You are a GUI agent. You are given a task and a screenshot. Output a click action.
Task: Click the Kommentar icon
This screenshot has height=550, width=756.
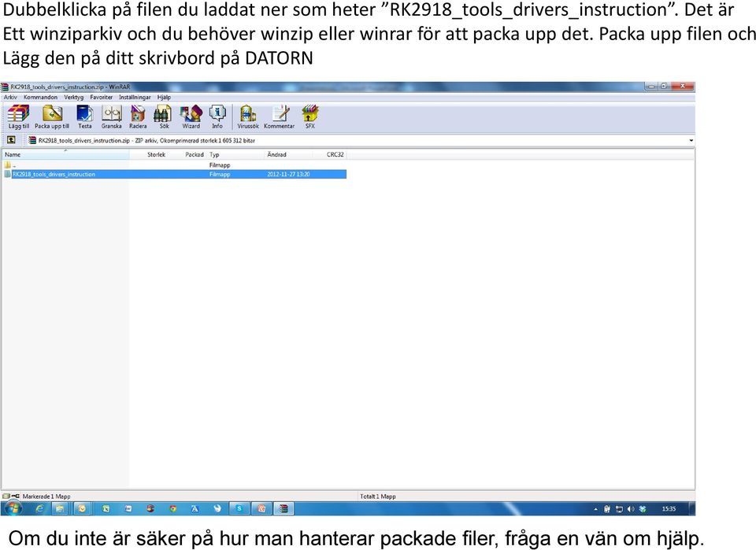279,117
